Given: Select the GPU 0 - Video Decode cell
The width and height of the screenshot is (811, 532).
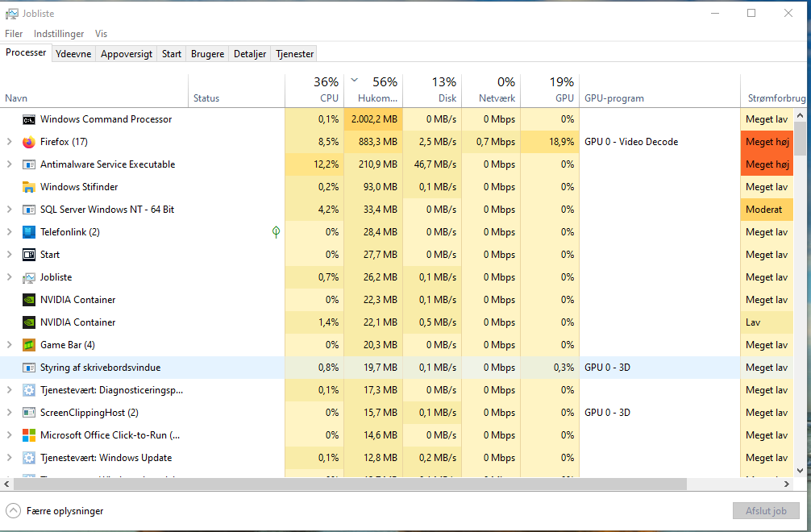Looking at the screenshot, I should [x=660, y=142].
